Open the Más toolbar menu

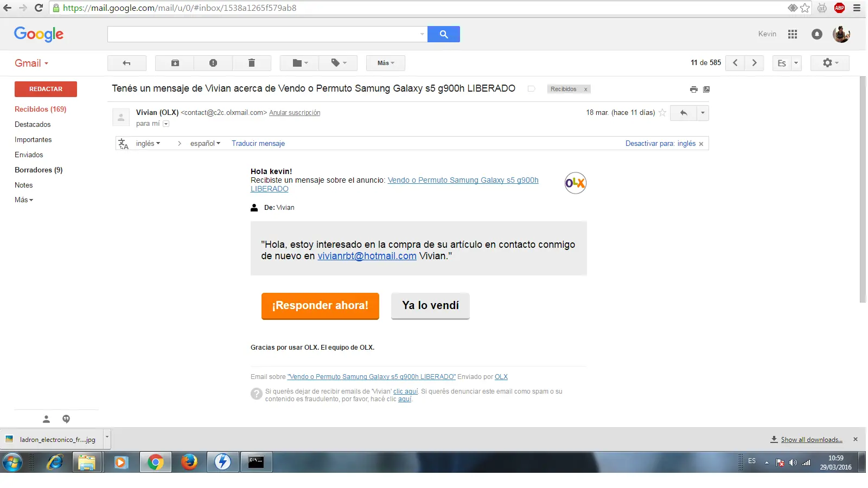[x=386, y=63]
